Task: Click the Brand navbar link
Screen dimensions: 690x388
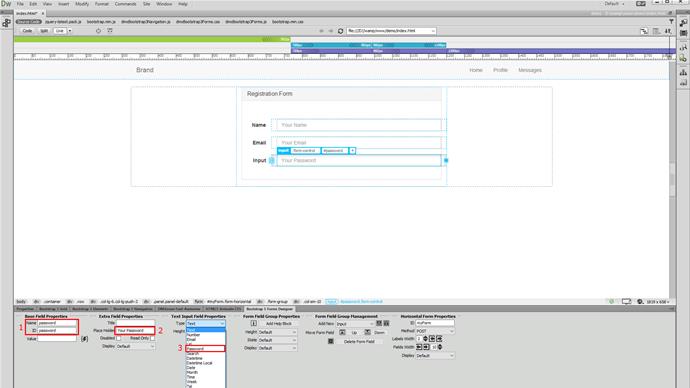Action: 145,70
